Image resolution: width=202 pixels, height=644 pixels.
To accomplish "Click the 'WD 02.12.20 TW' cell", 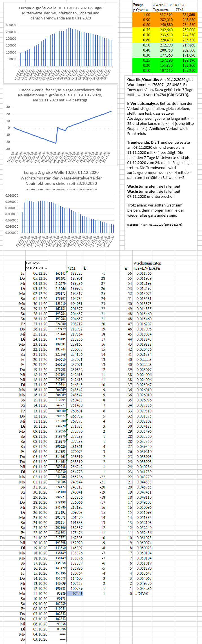I will [x=37, y=268].
